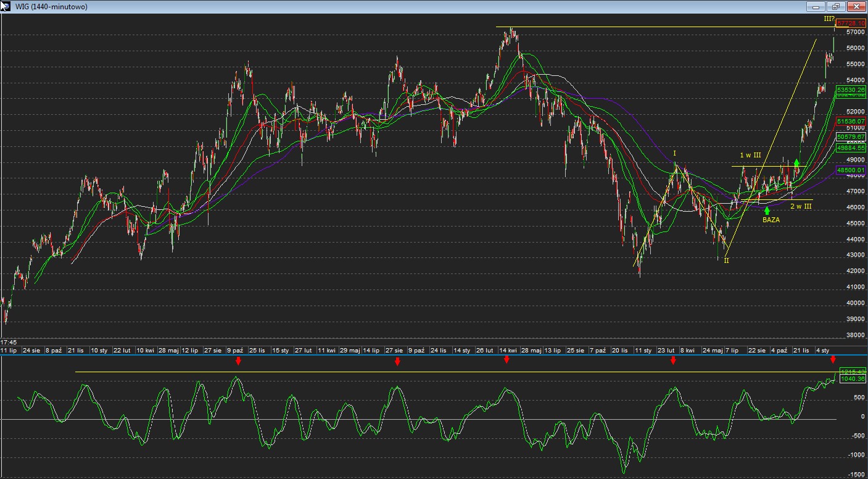Image resolution: width=868 pixels, height=479 pixels.
Task: Select the red arrow marker right of 4 sty
Action: point(833,359)
